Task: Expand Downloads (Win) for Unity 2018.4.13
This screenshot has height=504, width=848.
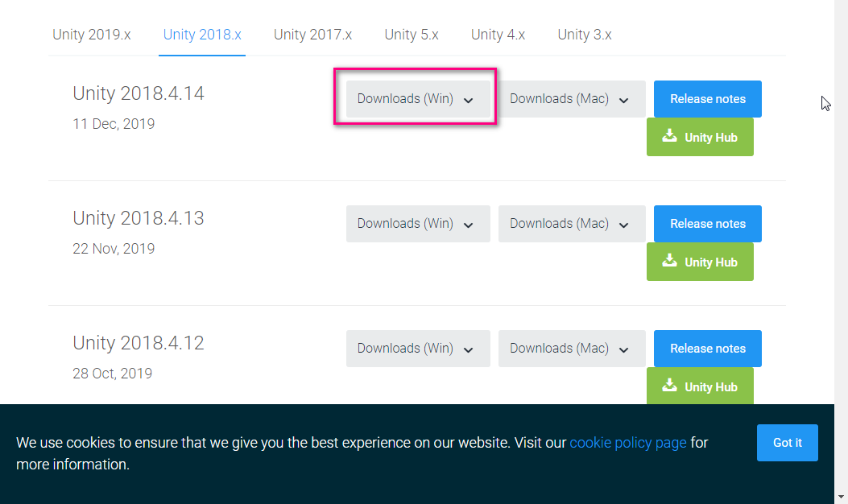Action: coord(418,224)
